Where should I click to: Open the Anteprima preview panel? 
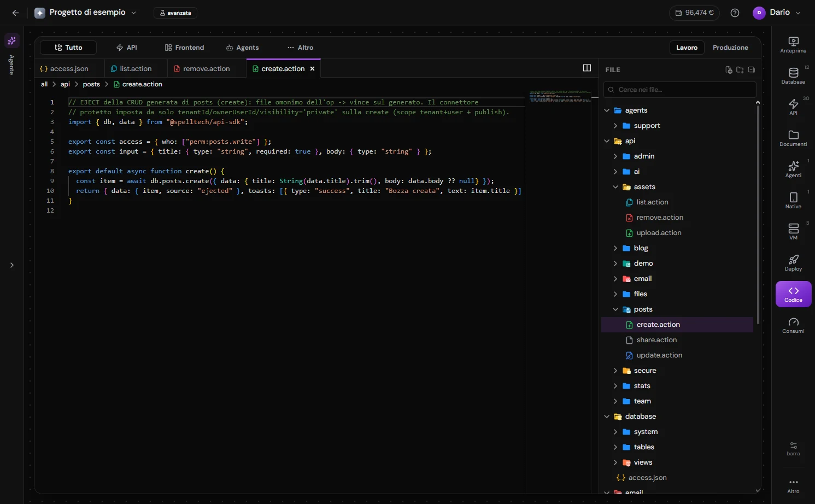793,45
